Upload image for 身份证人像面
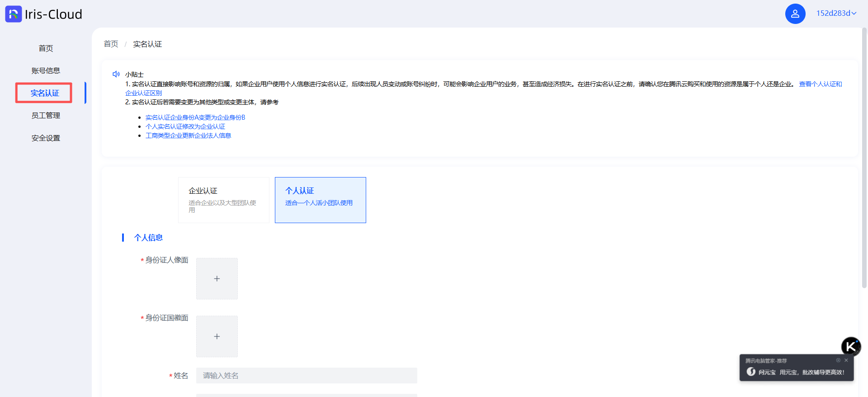This screenshot has width=868, height=397. click(x=217, y=279)
